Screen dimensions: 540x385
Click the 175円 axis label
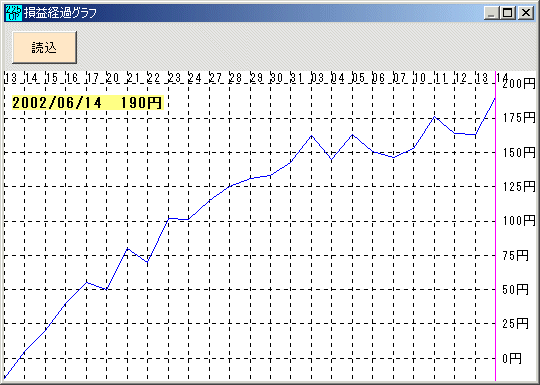[x=519, y=118]
